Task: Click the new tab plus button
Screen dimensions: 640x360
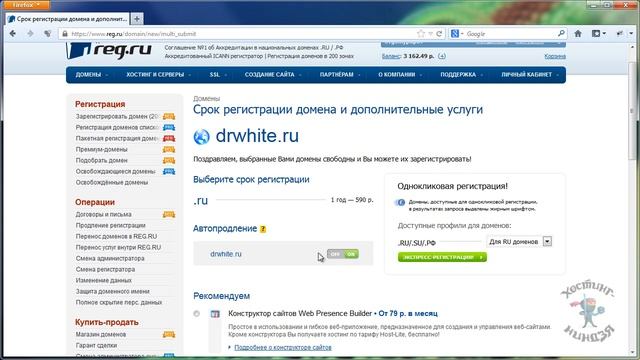Action: [137, 19]
